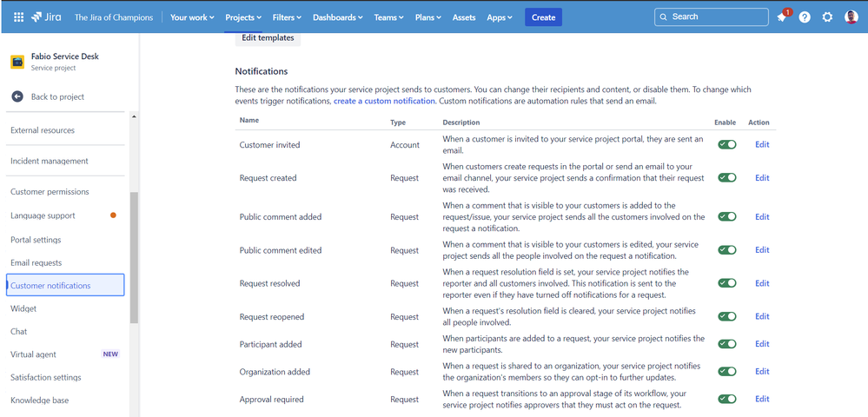Expand the Teams dropdown

click(390, 17)
